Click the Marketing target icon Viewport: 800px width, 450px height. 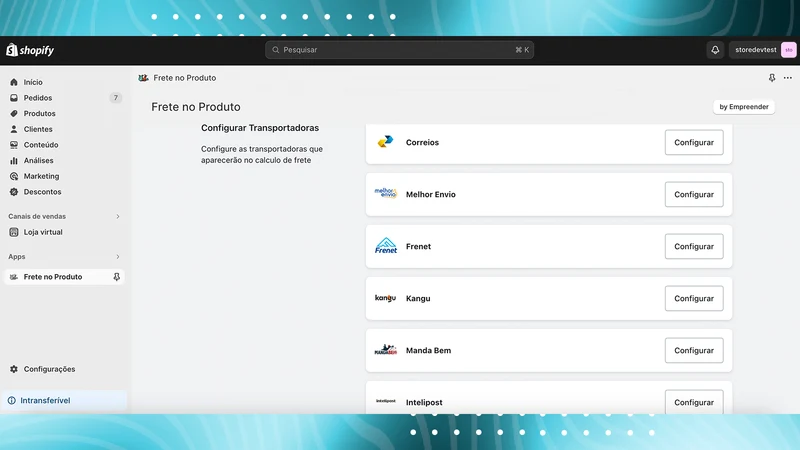point(14,176)
